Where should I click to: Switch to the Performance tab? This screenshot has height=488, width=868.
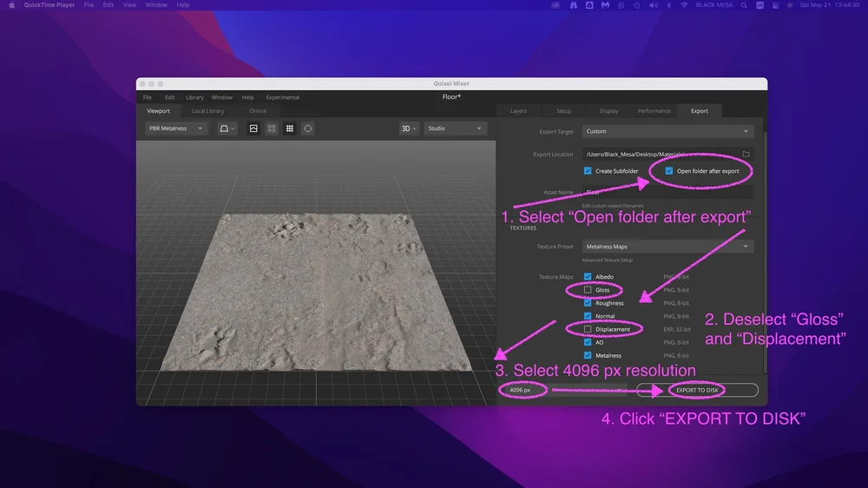pos(654,111)
